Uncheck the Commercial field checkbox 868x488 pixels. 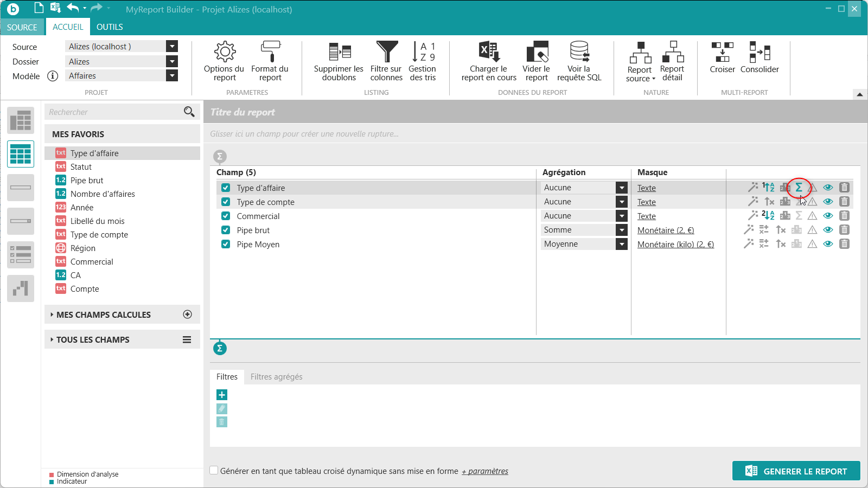(226, 216)
